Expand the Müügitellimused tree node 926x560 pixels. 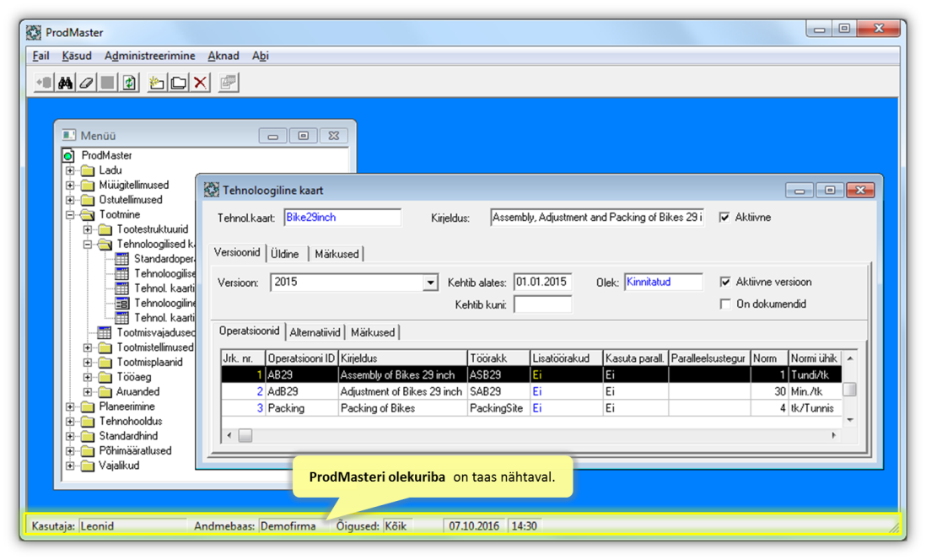coord(70,185)
